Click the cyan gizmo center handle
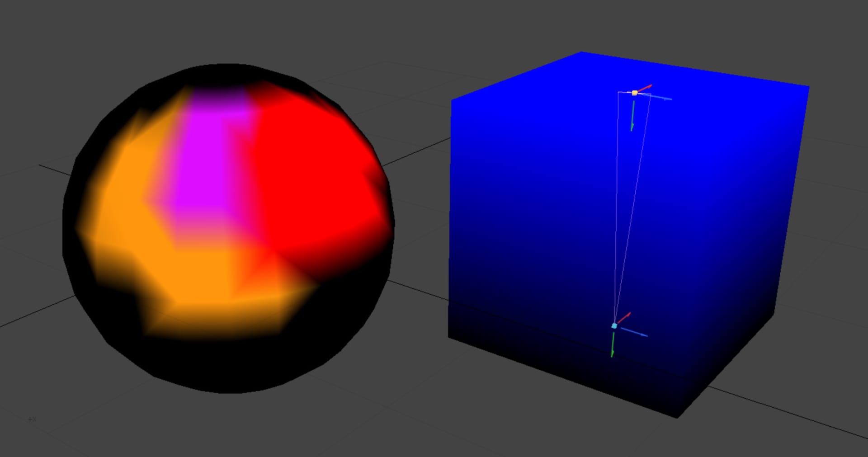This screenshot has height=457, width=868. click(x=614, y=326)
